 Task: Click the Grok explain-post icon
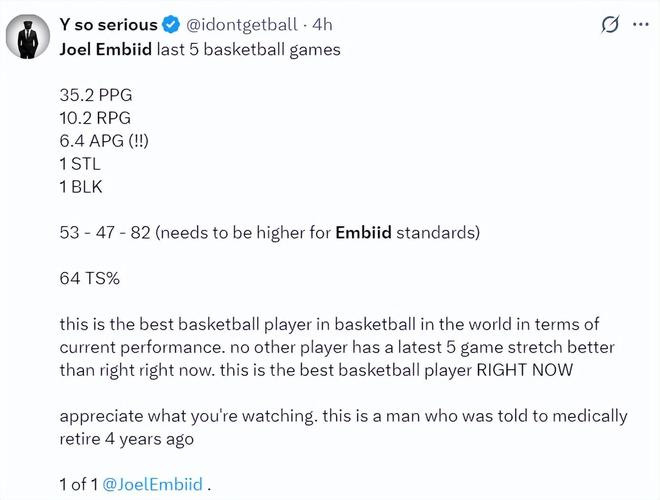coord(605,23)
